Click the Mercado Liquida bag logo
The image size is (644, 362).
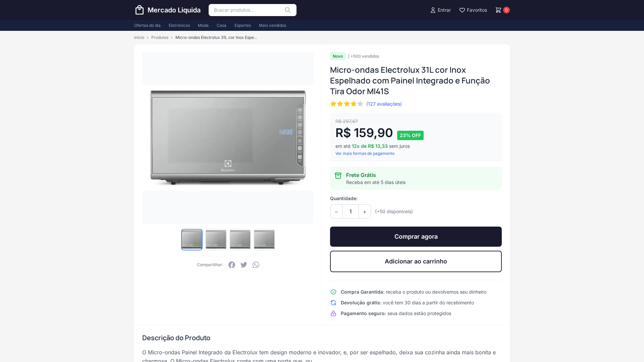(x=140, y=10)
